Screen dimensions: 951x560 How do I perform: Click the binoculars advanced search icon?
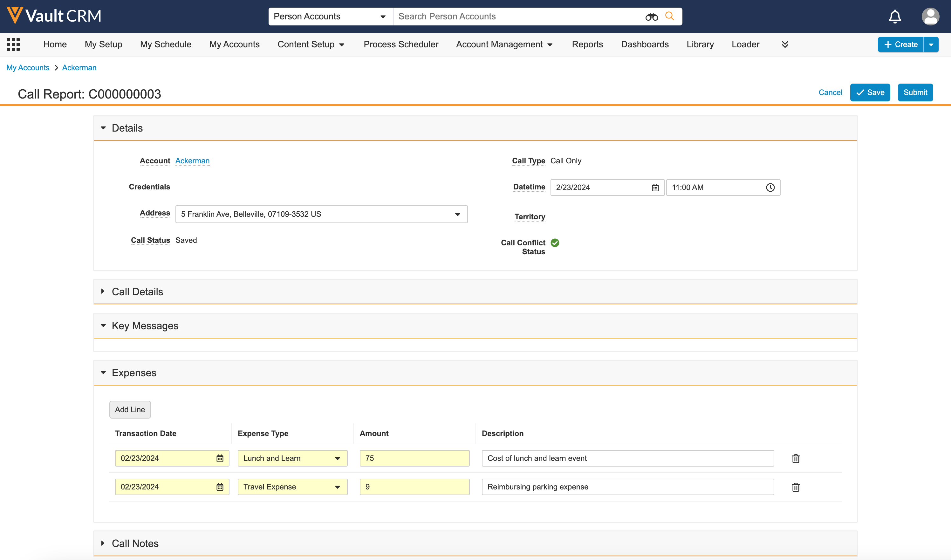click(651, 17)
